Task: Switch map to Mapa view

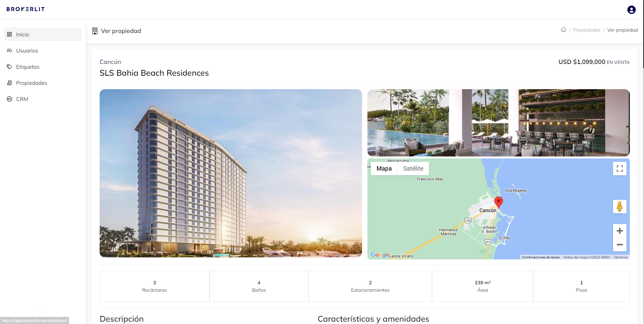Action: coord(384,169)
